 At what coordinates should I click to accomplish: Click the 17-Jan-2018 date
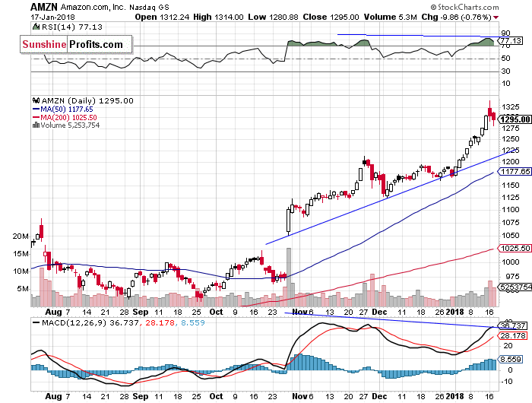[52, 17]
